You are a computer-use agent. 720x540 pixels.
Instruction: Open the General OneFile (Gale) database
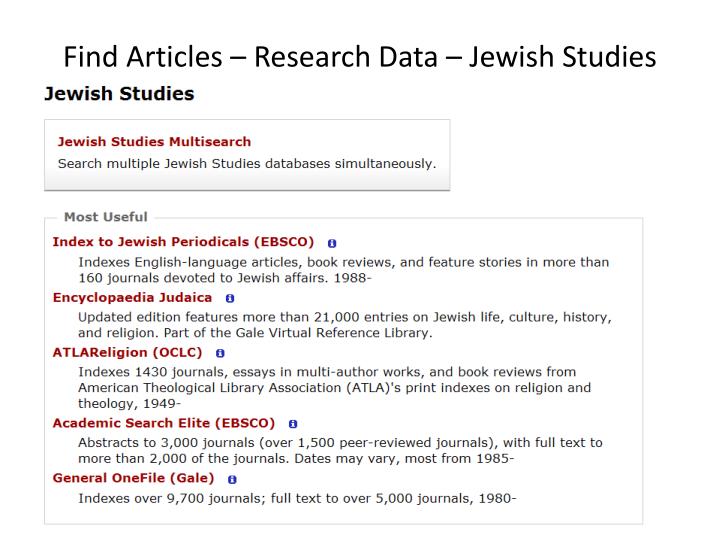pos(133,478)
